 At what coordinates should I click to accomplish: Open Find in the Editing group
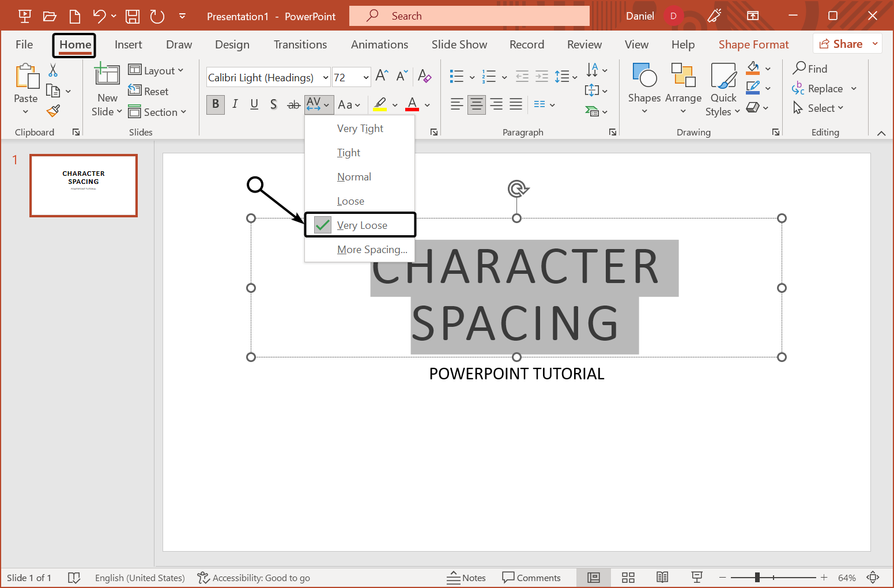[813, 68]
